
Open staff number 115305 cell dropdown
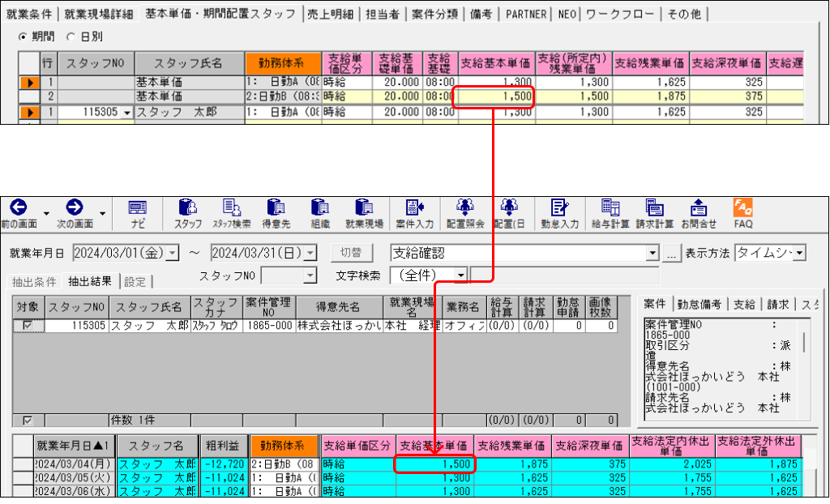[127, 113]
